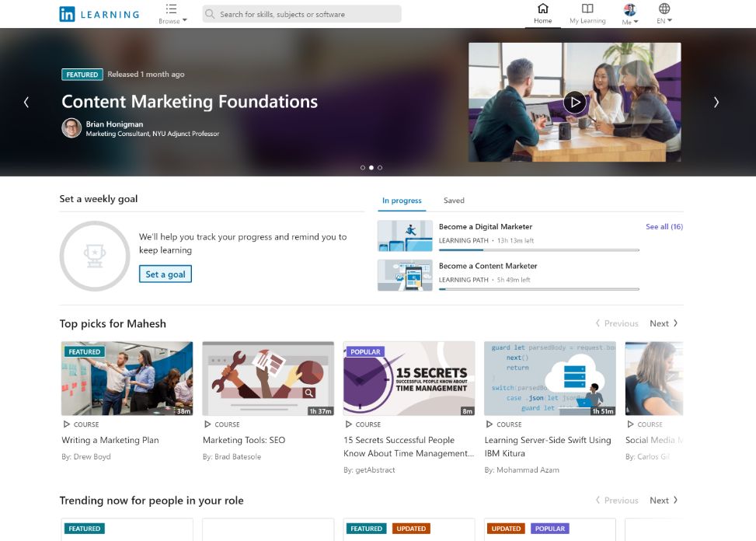
Task: Click Next in Top picks for Mahesh
Action: click(x=664, y=323)
